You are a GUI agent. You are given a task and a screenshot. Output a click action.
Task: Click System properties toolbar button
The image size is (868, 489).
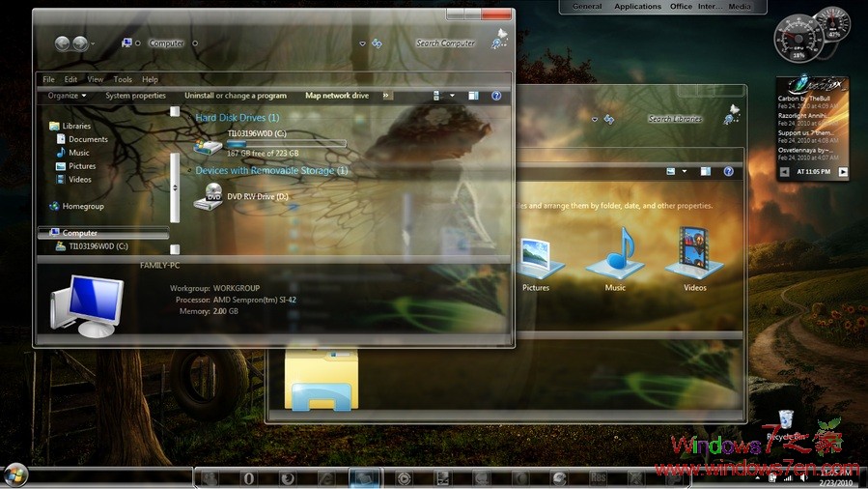tap(135, 96)
